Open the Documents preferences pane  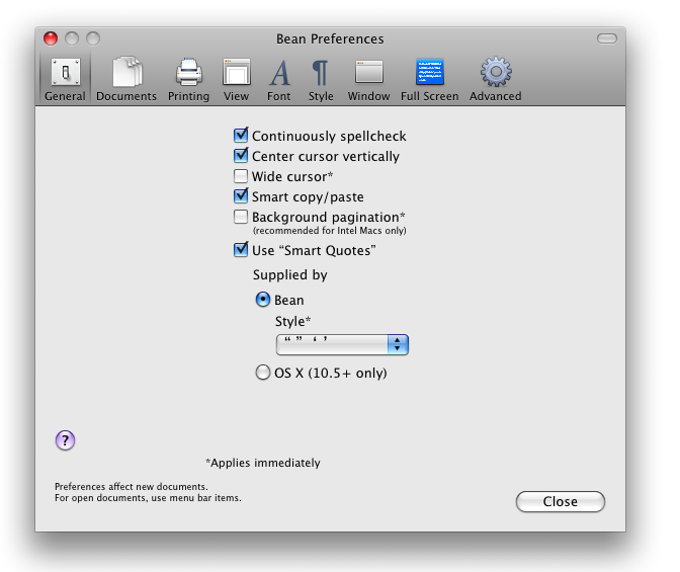[126, 79]
